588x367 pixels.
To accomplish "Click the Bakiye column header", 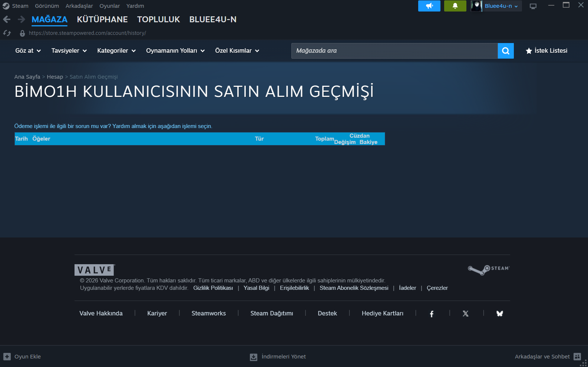I will [369, 142].
